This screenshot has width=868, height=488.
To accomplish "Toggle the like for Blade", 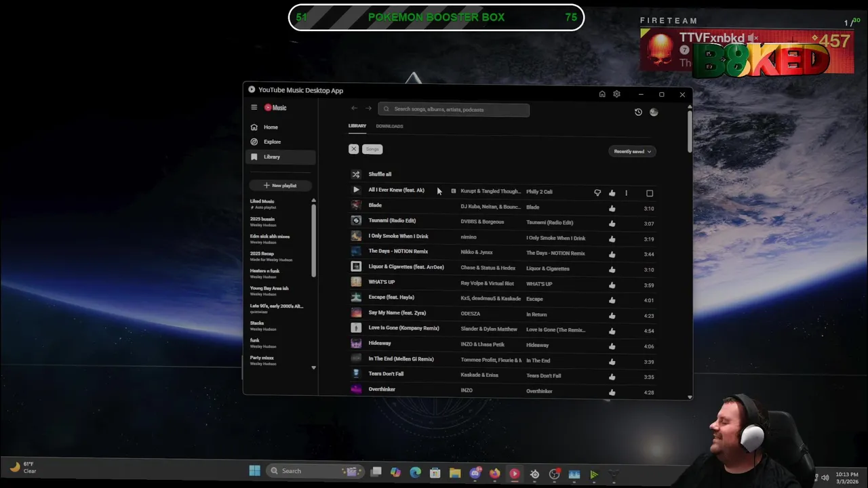I will [612, 209].
